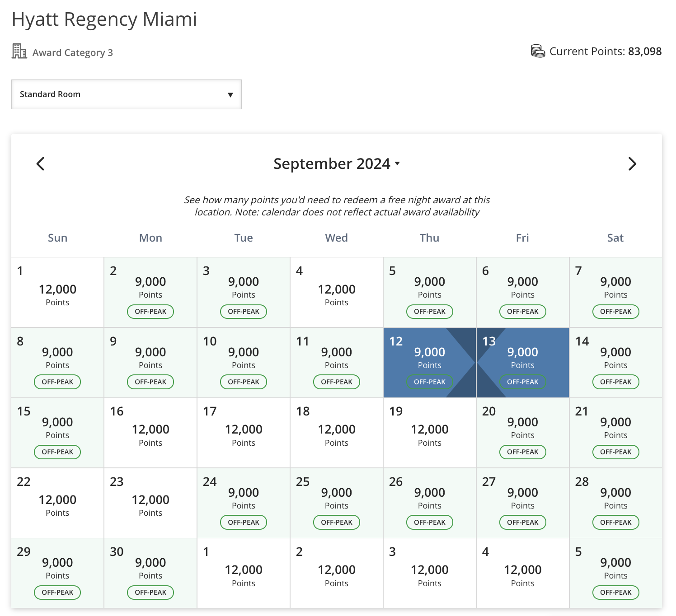Choose October 5 off-peak date
This screenshot has width=676, height=616.
pyautogui.click(x=616, y=573)
